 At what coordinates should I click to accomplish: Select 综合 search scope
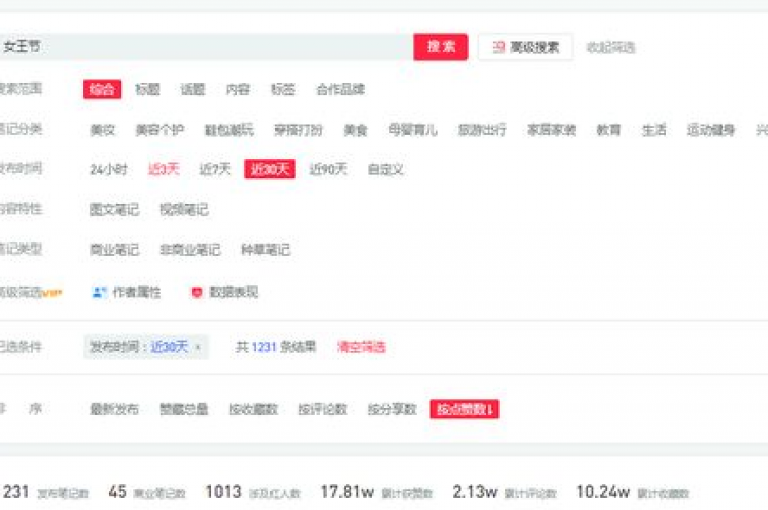click(102, 89)
